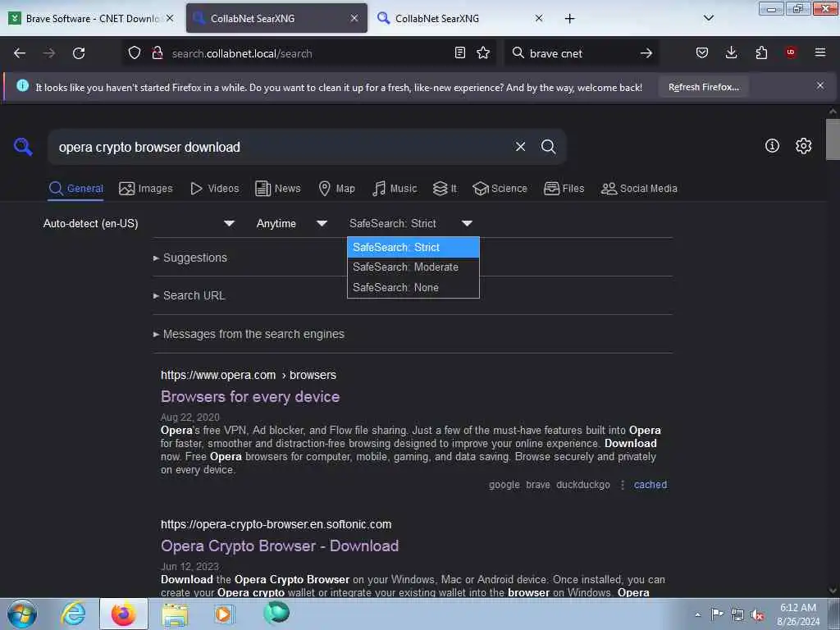
Task: Open the uBlock Origin extension icon
Action: pyautogui.click(x=791, y=52)
